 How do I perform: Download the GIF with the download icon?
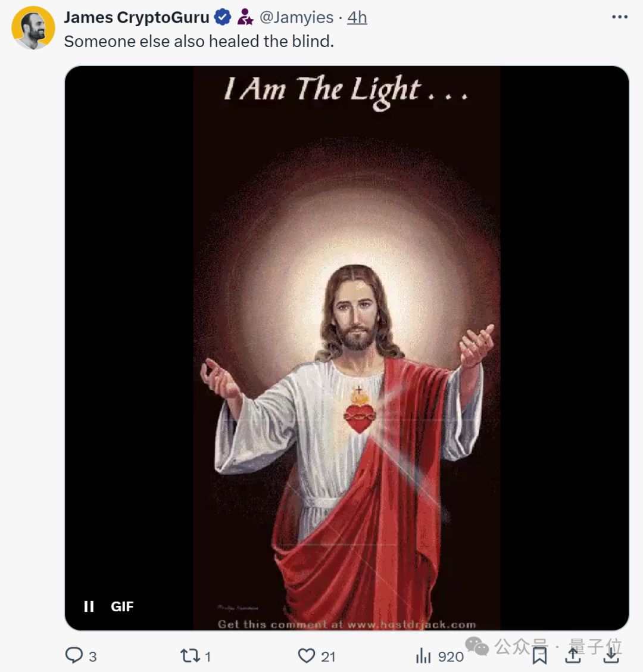pyautogui.click(x=611, y=655)
